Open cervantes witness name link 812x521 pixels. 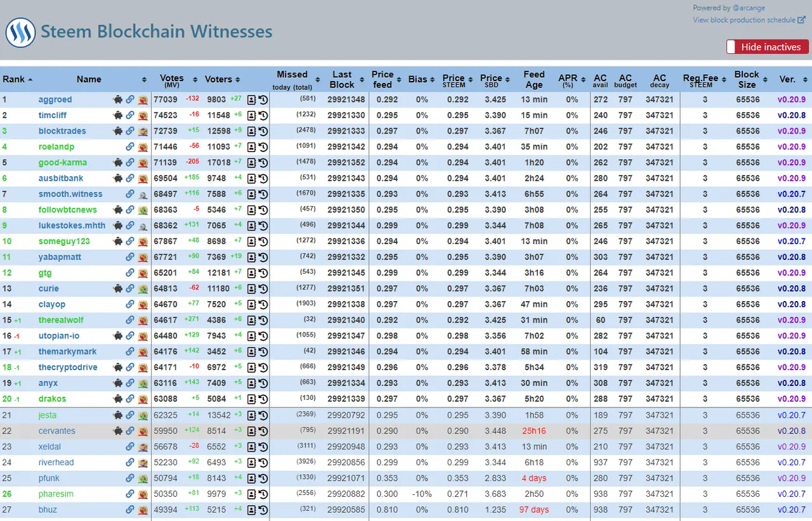(56, 431)
